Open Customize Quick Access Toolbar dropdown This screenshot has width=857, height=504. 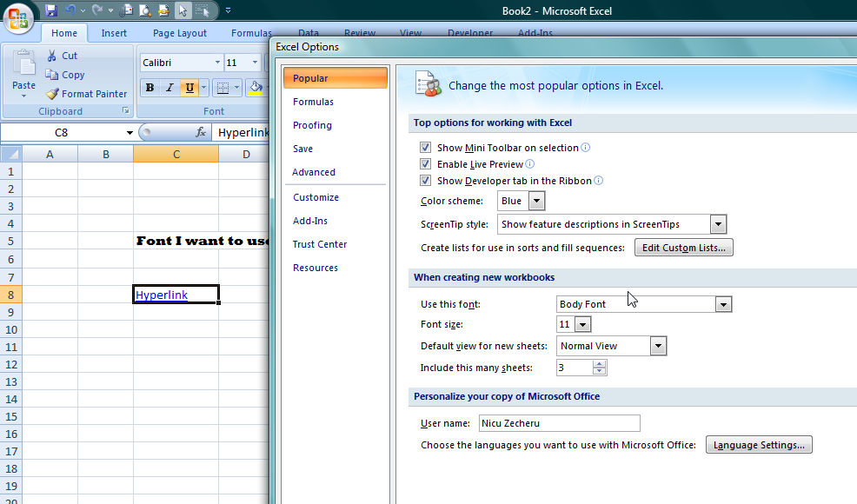(228, 10)
